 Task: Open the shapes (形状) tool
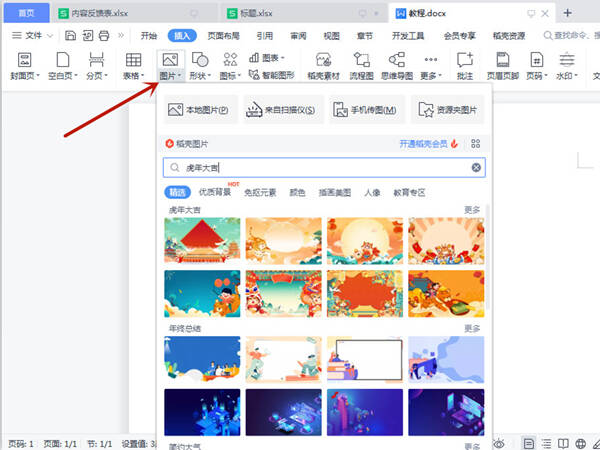[x=200, y=66]
